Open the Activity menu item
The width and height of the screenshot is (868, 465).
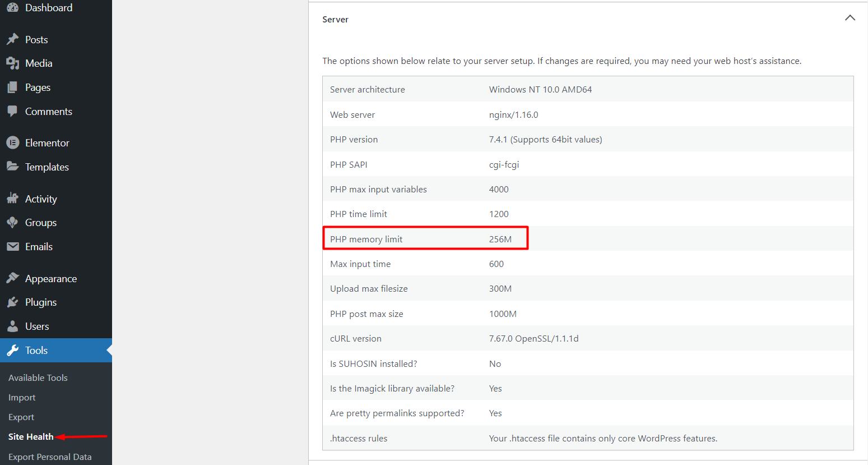coord(41,199)
